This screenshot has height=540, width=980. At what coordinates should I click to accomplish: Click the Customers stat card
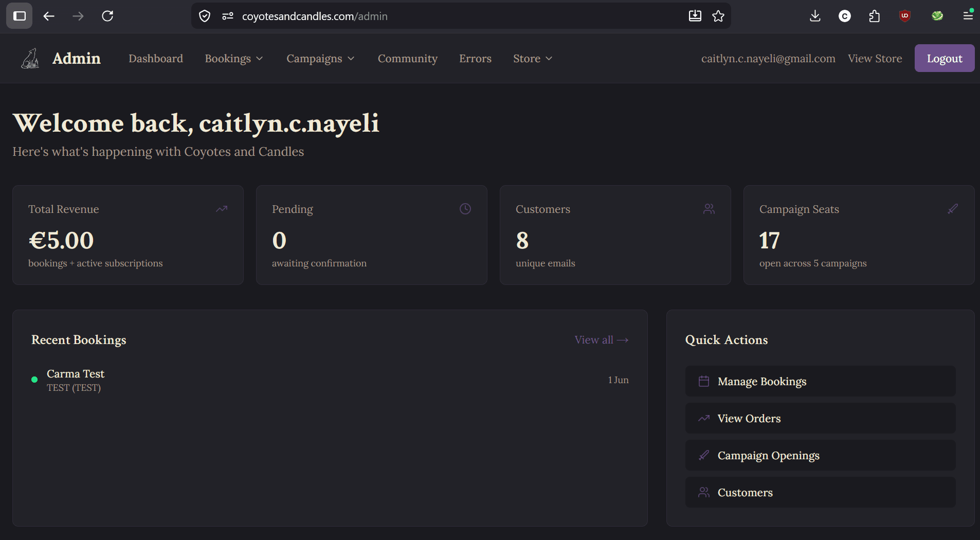tap(615, 235)
